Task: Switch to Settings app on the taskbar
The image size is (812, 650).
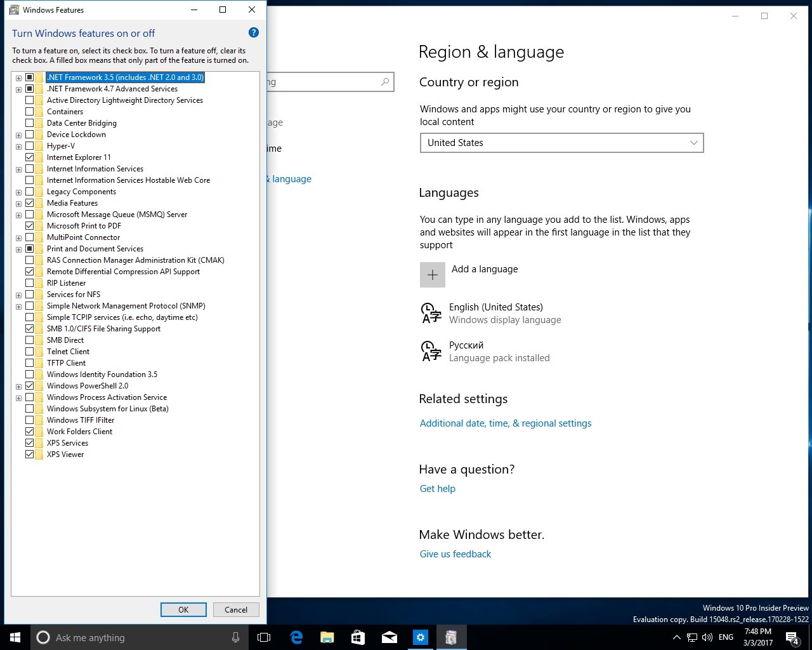Action: (x=420, y=637)
